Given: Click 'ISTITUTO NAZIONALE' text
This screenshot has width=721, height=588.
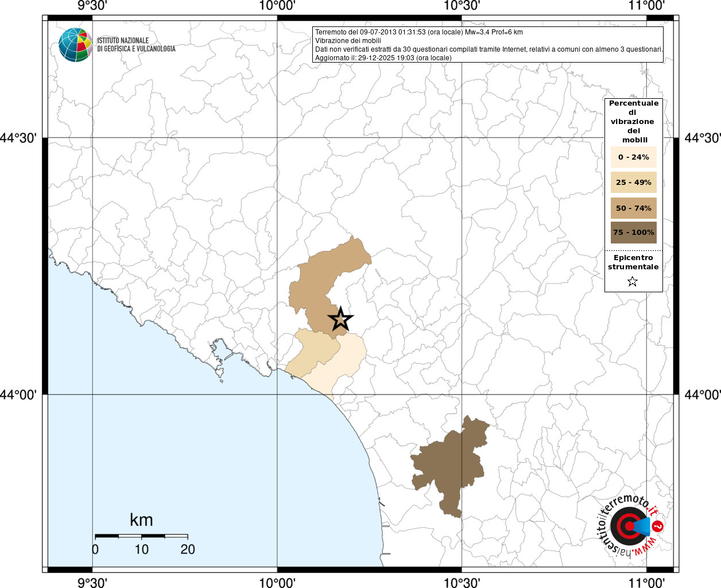Looking at the screenshot, I should pyautogui.click(x=123, y=40).
